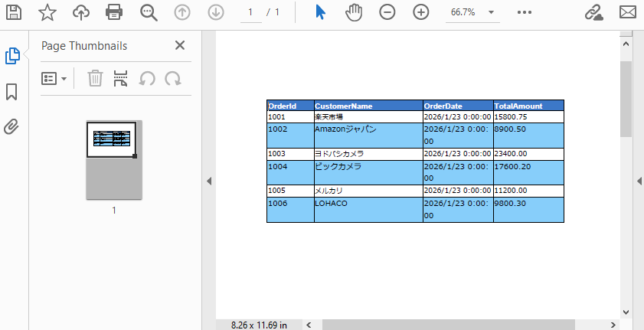Viewport: 644px width, 330px height.
Task: Save the PDF with the floppy disk icon
Action: coord(14,12)
